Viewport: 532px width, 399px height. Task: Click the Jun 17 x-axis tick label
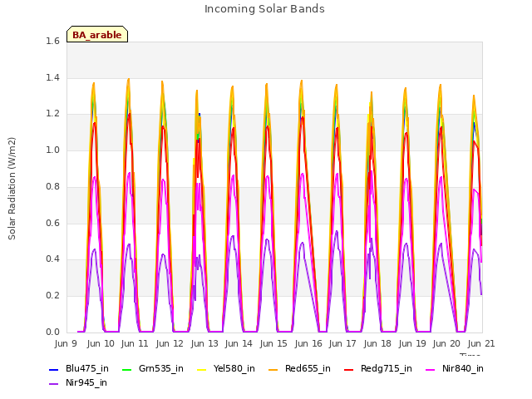pos(342,343)
